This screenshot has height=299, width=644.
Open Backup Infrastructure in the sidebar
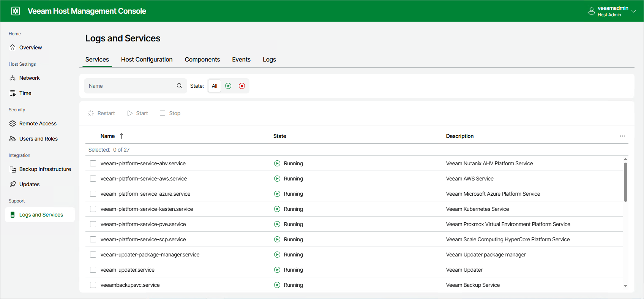pyautogui.click(x=40, y=169)
